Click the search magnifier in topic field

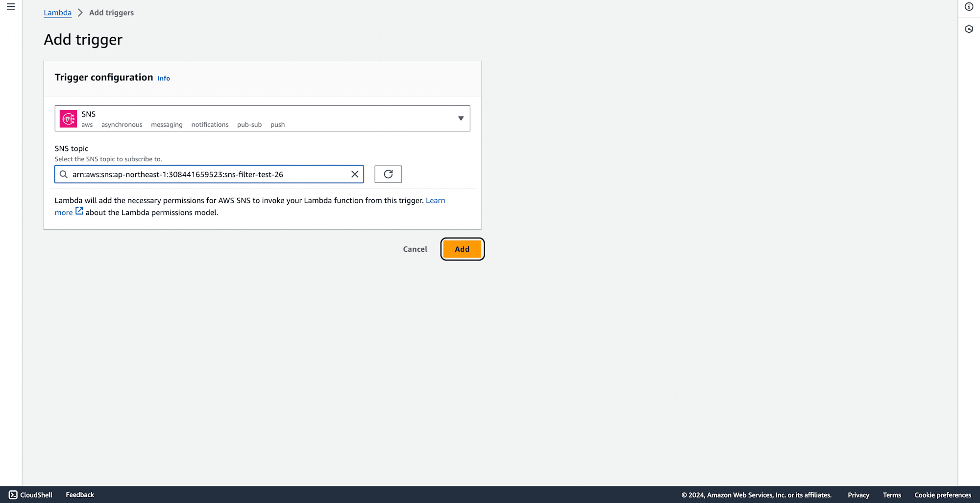[64, 174]
